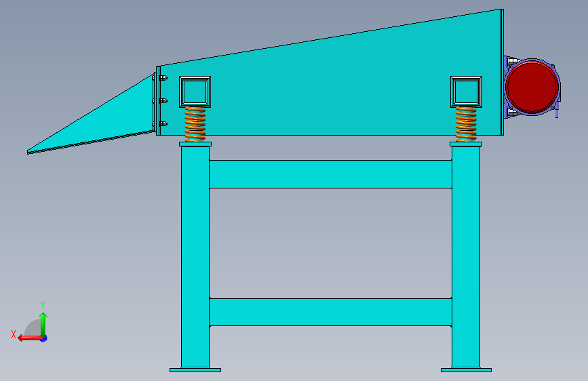The height and width of the screenshot is (381, 588).
Task: Select the large trough side plate
Action: 330,86
